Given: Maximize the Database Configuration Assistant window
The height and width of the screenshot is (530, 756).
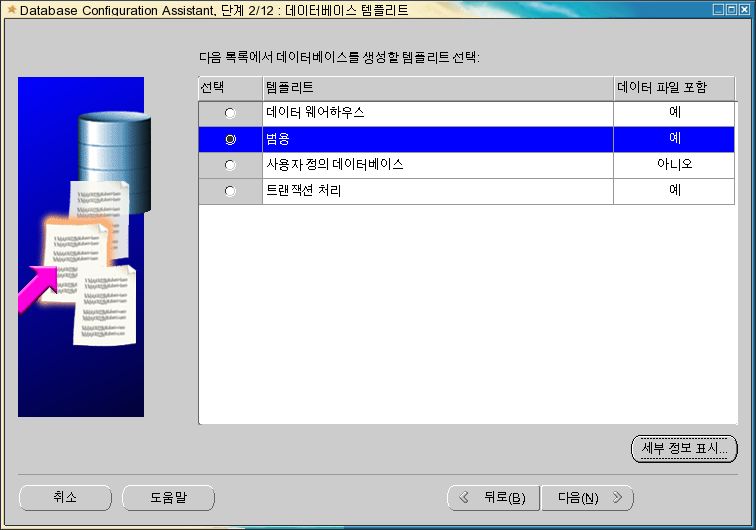Looking at the screenshot, I should coord(731,9).
